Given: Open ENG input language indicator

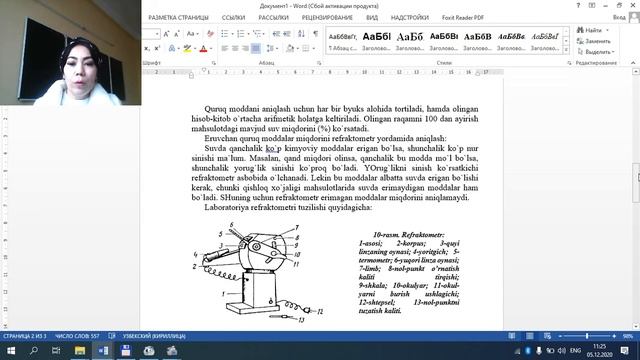Looking at the screenshot, I should click(576, 351).
